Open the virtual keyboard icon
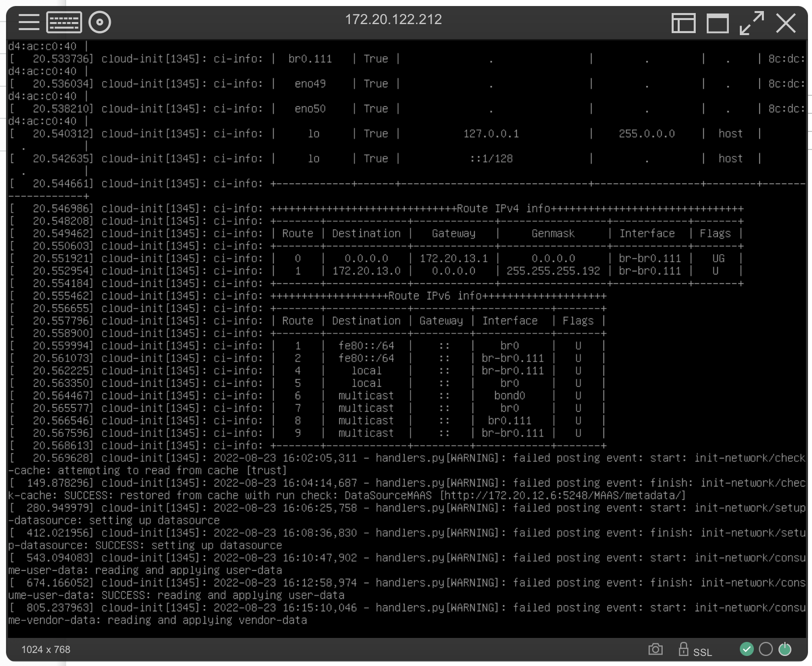The height and width of the screenshot is (666, 812). pos(64,22)
